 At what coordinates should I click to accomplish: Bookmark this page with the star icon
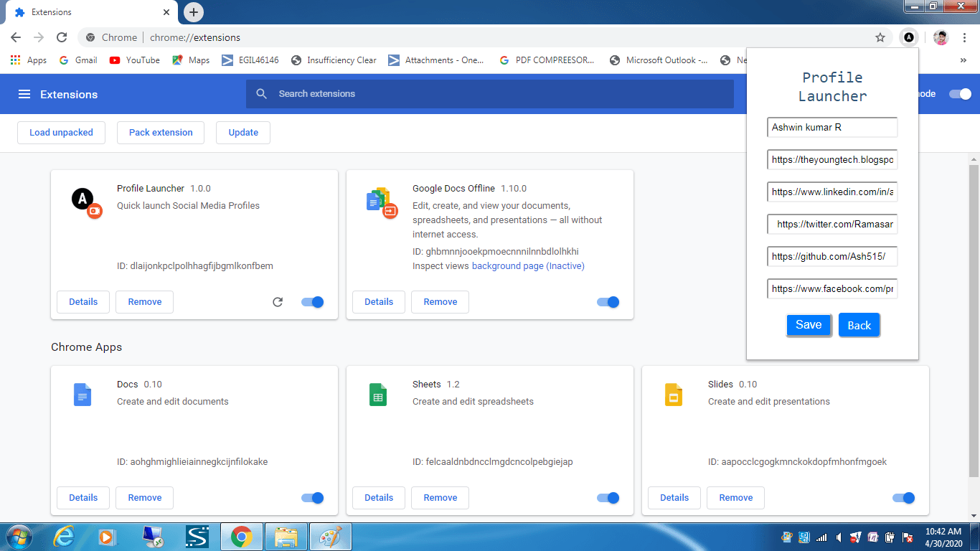pyautogui.click(x=880, y=37)
